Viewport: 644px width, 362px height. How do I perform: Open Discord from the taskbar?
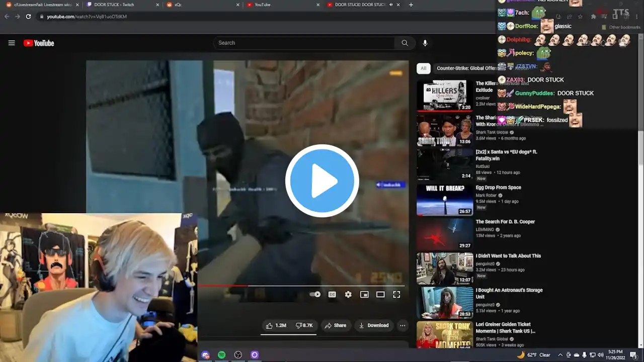pos(205,355)
